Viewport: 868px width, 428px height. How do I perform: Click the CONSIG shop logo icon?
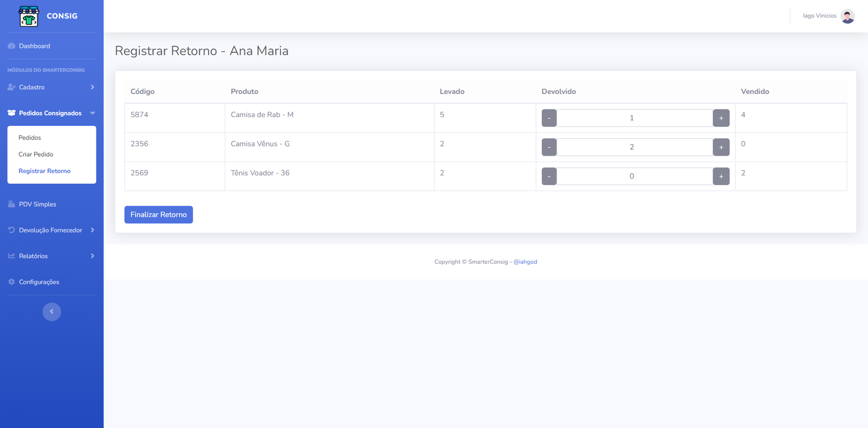(x=29, y=16)
